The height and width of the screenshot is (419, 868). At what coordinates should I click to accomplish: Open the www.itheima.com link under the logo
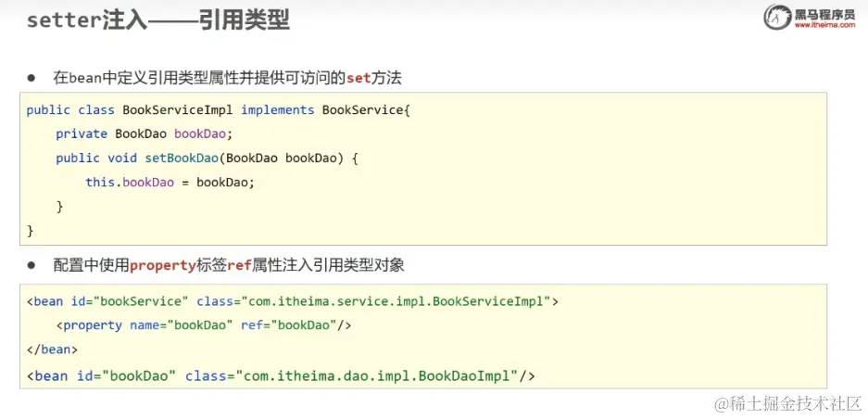tap(824, 25)
